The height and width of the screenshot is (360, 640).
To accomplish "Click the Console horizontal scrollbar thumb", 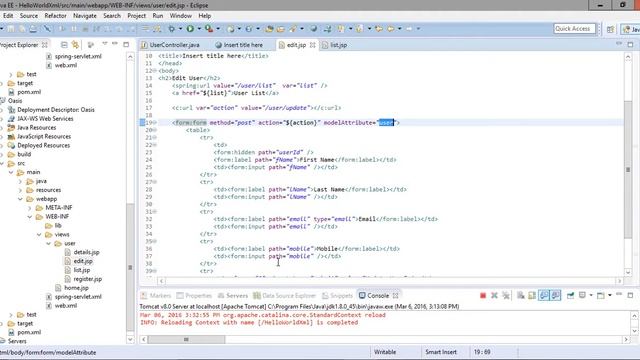I will [186, 339].
